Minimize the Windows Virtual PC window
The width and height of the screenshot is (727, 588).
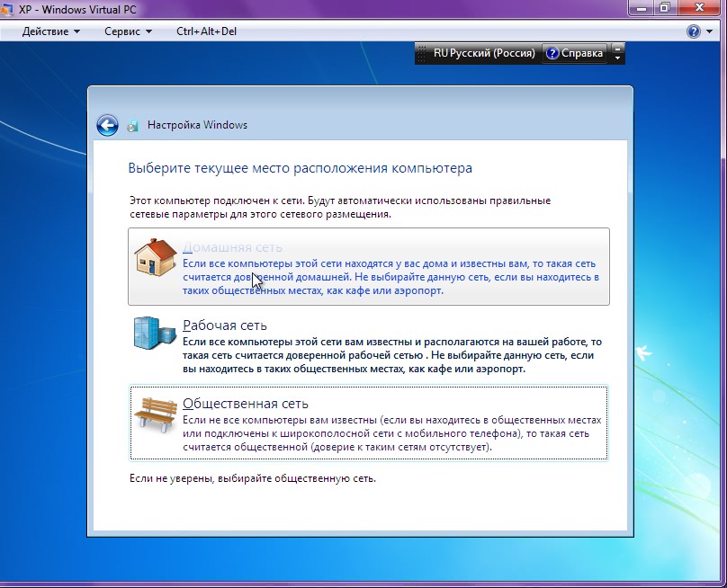[x=642, y=7]
